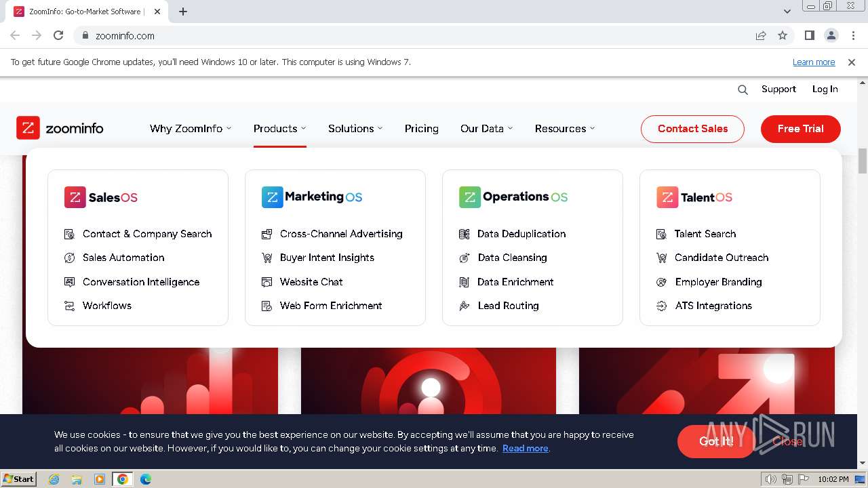
Task: Click the Talent Search icon
Action: 661,234
